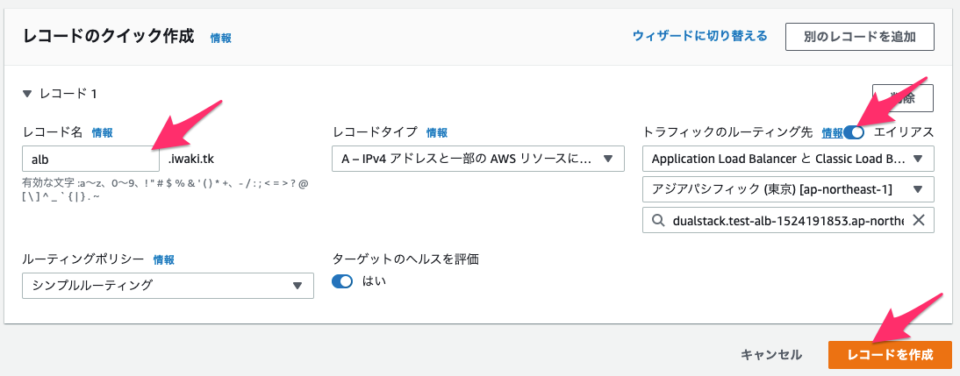
Task: Toggle the エイリアス alias switch
Action: pyautogui.click(x=853, y=132)
